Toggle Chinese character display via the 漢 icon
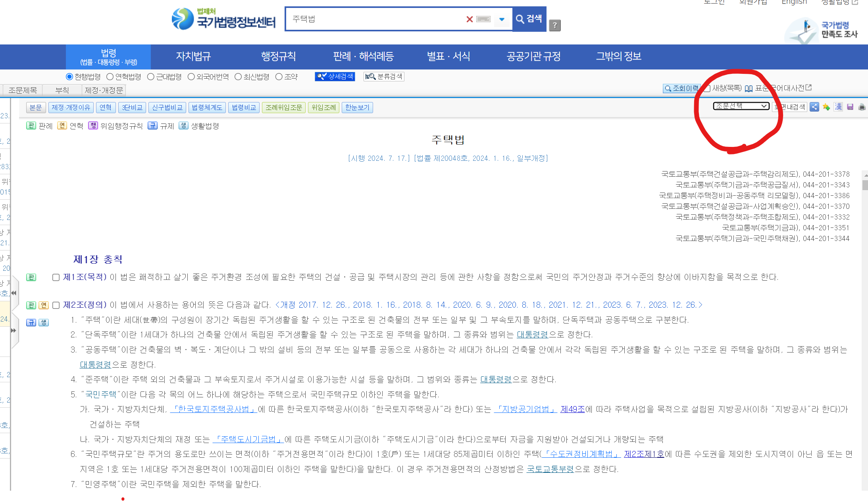868x501 pixels. (x=838, y=107)
